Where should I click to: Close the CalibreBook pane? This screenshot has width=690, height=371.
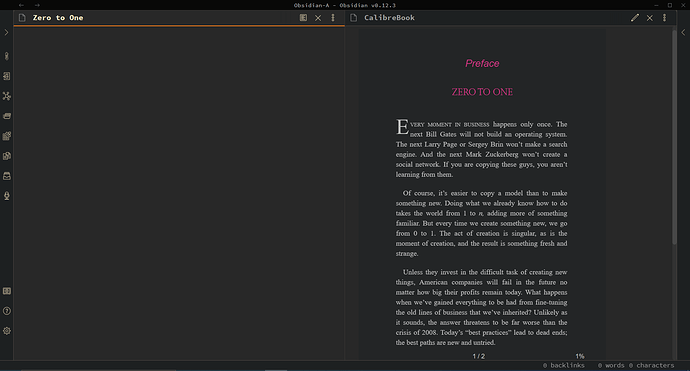click(x=650, y=18)
